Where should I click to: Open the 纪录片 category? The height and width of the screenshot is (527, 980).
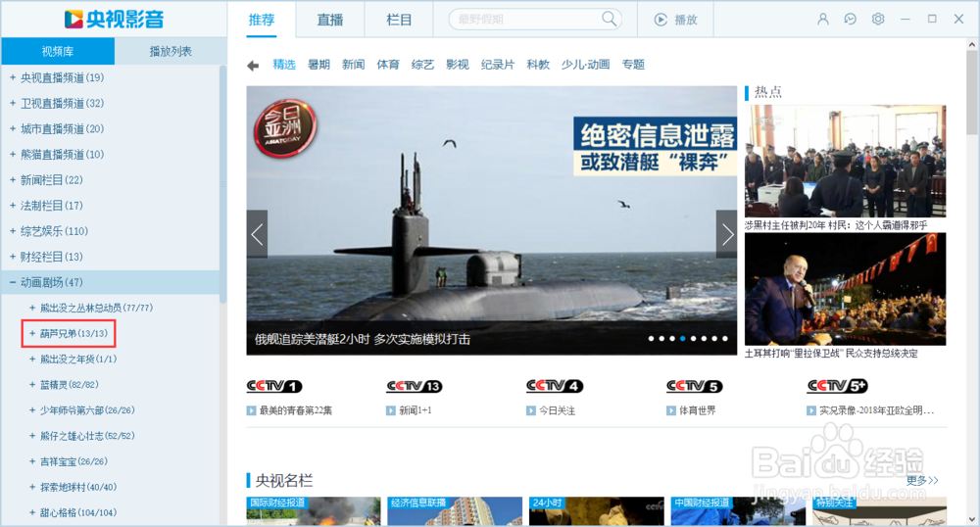pos(498,65)
